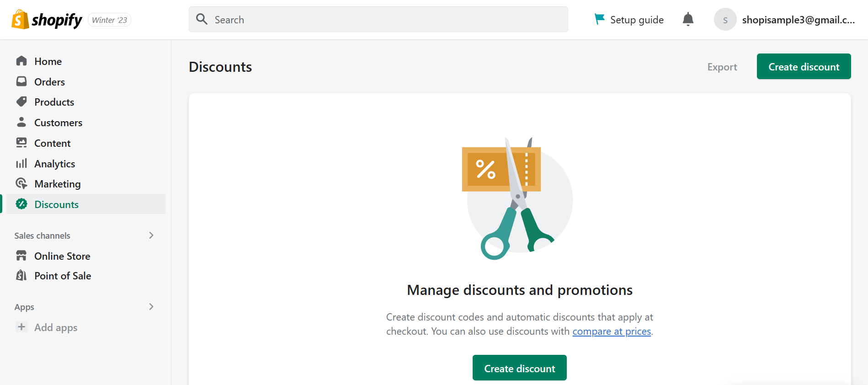Open the Marketing target icon

point(21,183)
